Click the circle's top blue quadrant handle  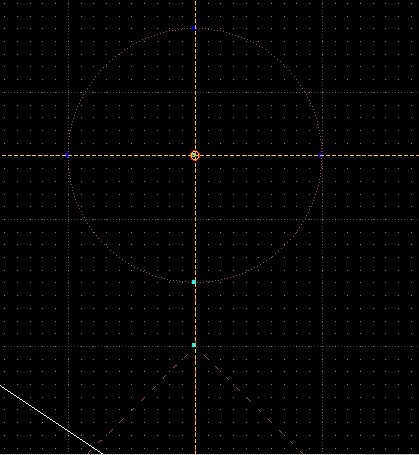[x=194, y=28]
